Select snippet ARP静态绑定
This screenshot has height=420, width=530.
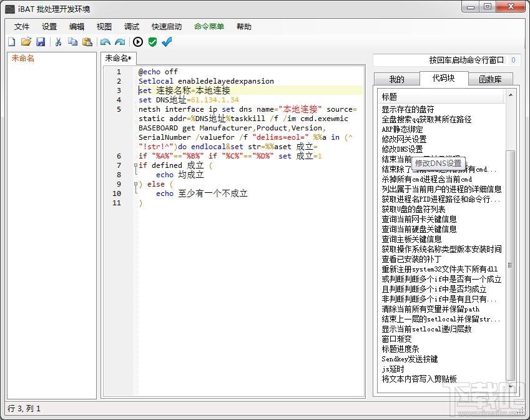point(402,129)
